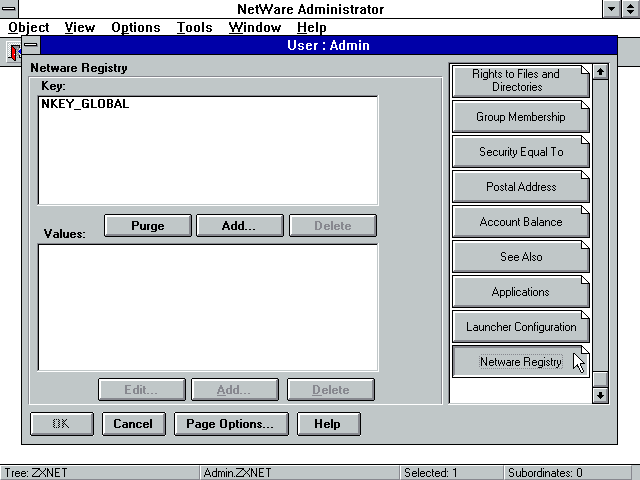Open the Security Equal To page
Image resolution: width=640 pixels, height=480 pixels.
521,152
